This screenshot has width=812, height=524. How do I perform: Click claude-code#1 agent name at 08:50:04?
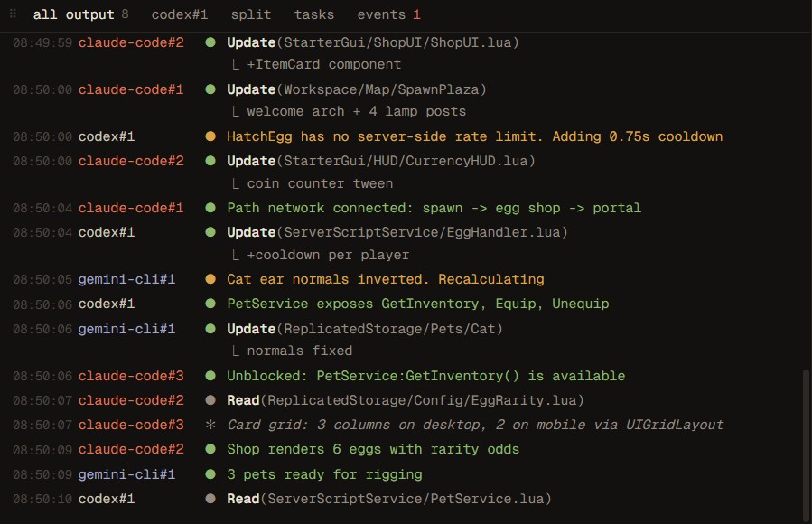pos(131,208)
